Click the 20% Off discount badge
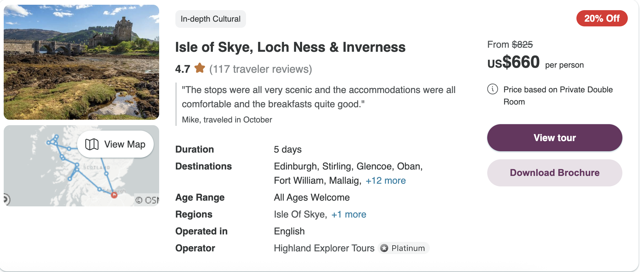 (x=601, y=18)
